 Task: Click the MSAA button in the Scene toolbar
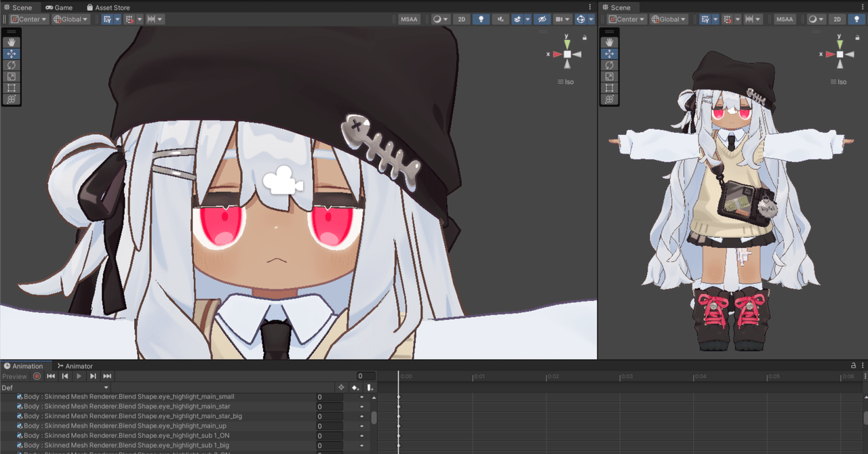408,19
